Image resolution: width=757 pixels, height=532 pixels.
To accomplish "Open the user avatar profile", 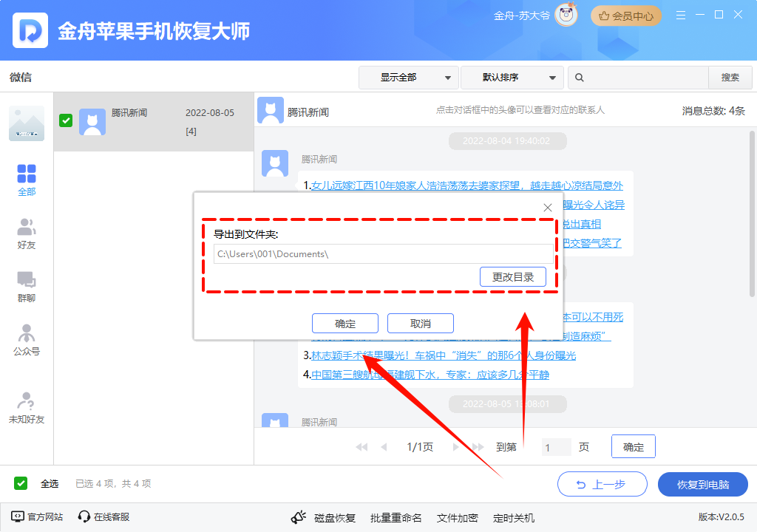I will point(566,15).
